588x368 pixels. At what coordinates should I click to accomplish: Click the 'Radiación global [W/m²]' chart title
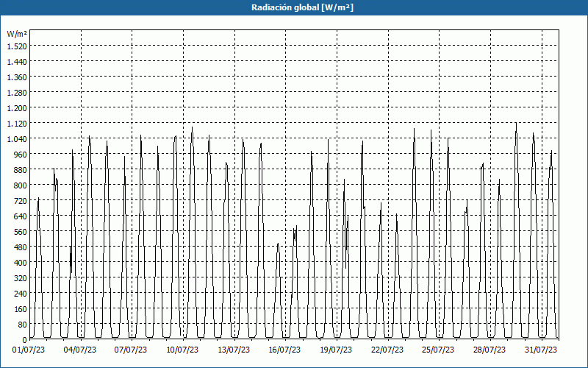(294, 7)
